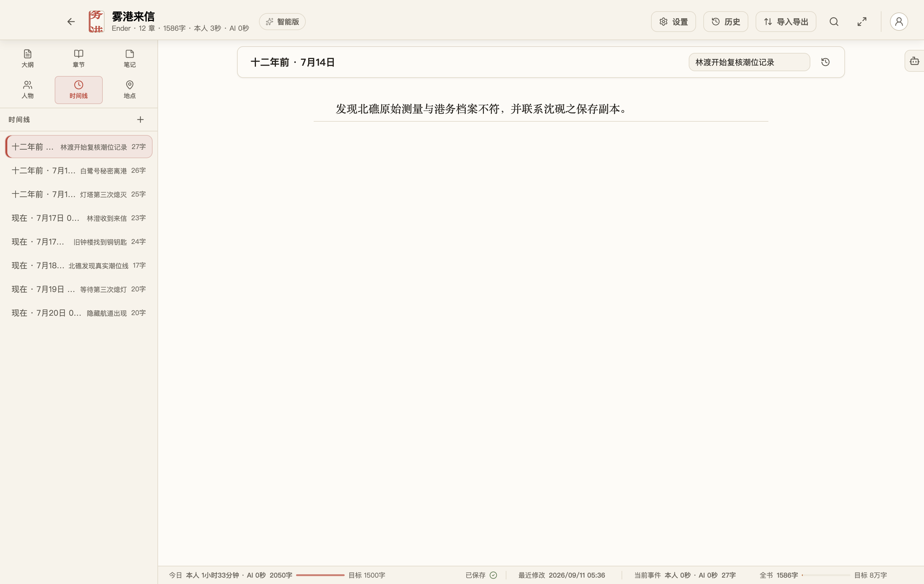924x584 pixels.
Task: Click the book title 雾港来信
Action: [133, 16]
